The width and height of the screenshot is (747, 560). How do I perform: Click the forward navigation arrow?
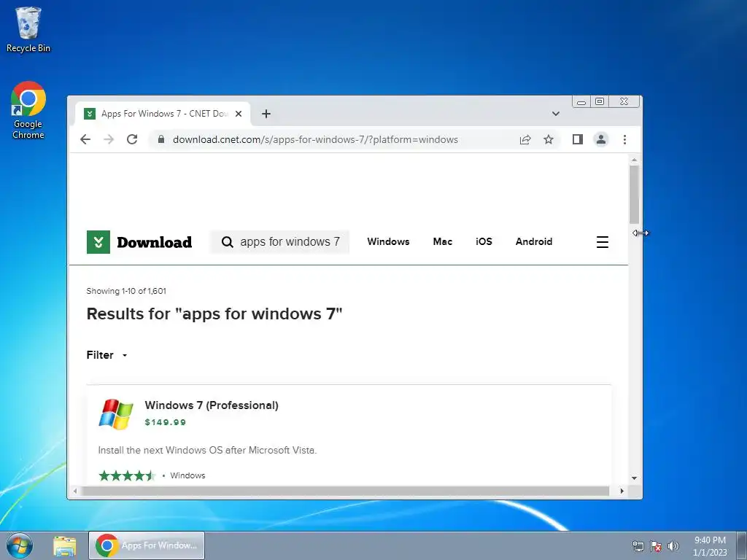pos(109,139)
